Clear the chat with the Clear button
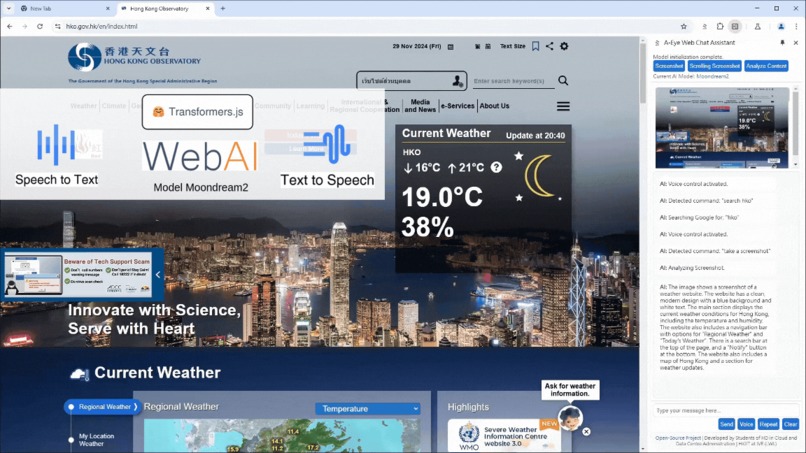The image size is (806, 453). click(x=790, y=424)
